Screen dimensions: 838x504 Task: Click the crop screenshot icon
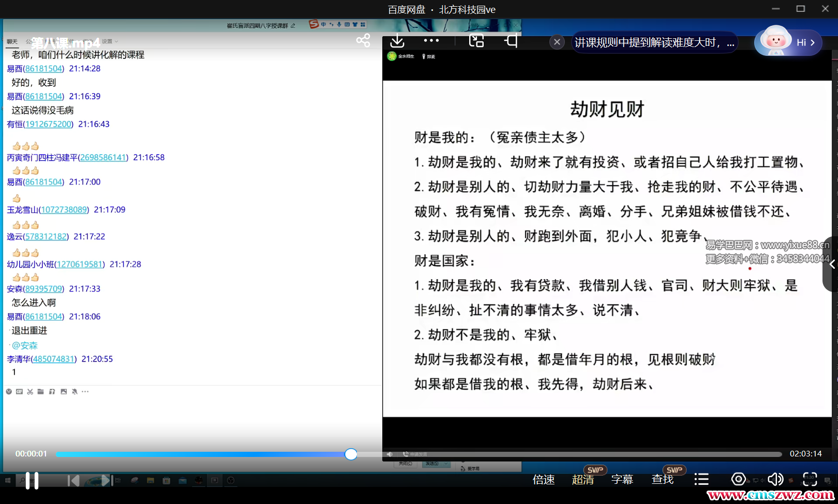[x=511, y=41]
